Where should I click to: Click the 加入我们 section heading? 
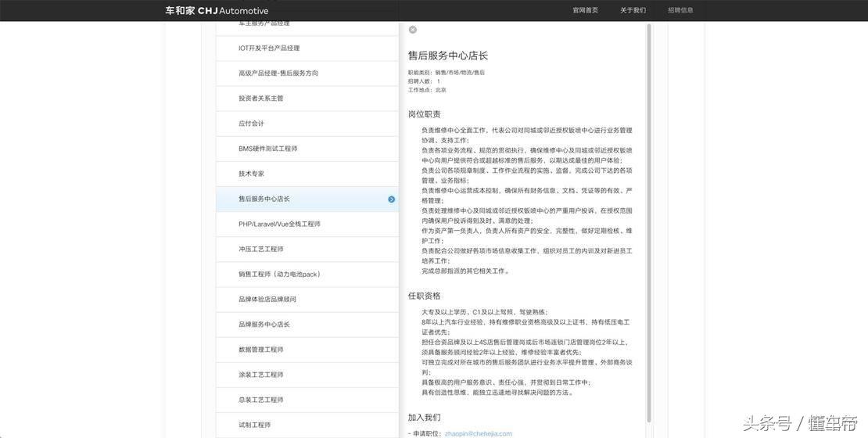coord(424,418)
